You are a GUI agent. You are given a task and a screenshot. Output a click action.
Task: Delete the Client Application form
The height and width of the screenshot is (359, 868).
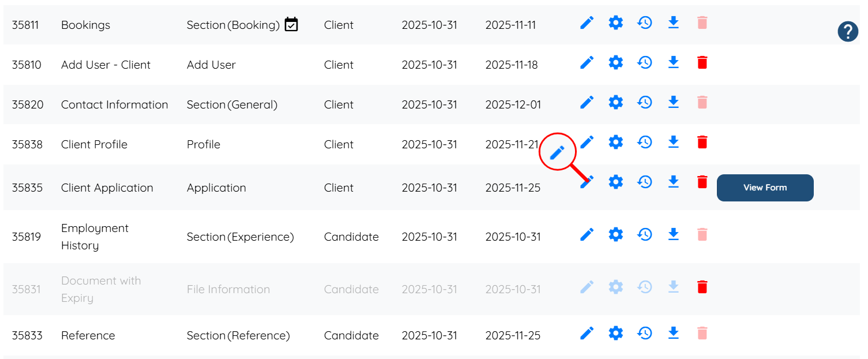702,182
